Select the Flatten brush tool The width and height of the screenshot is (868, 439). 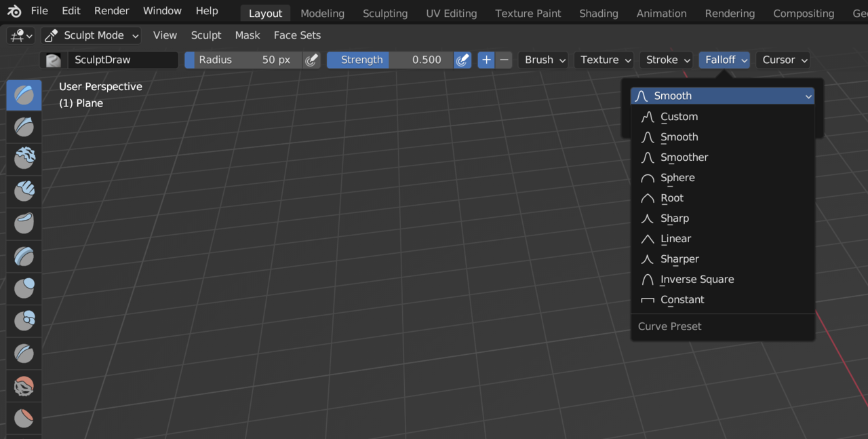[24, 418]
